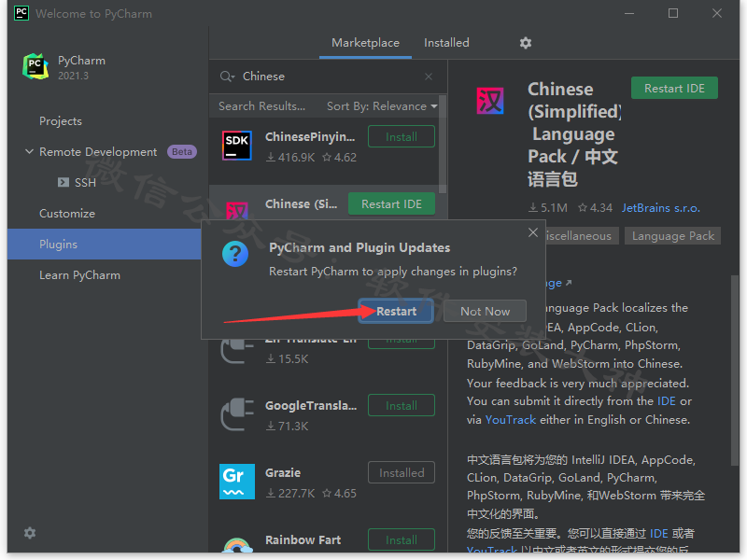Close the PyCharm and Plugin Updates dialog
The width and height of the screenshot is (747, 560).
point(533,232)
